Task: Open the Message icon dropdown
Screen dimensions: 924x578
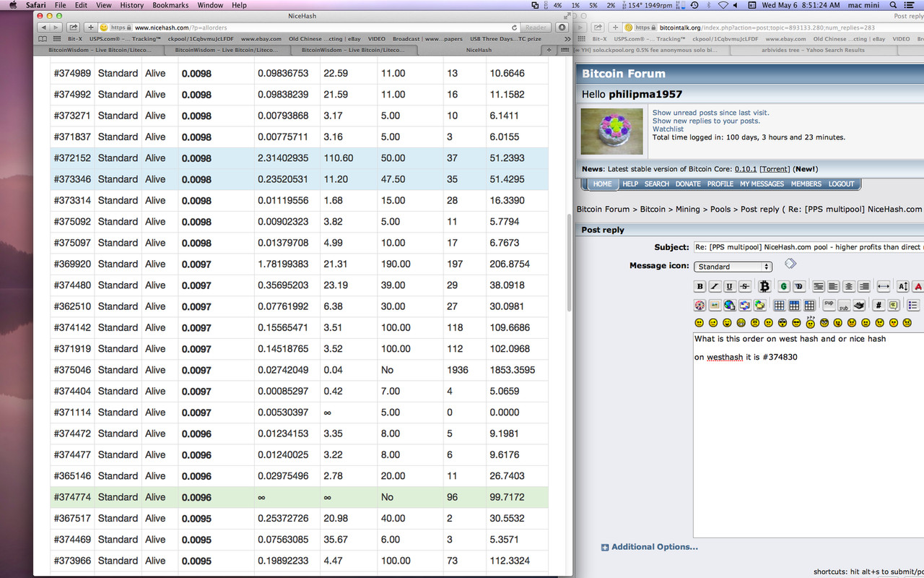Action: pyautogui.click(x=733, y=267)
